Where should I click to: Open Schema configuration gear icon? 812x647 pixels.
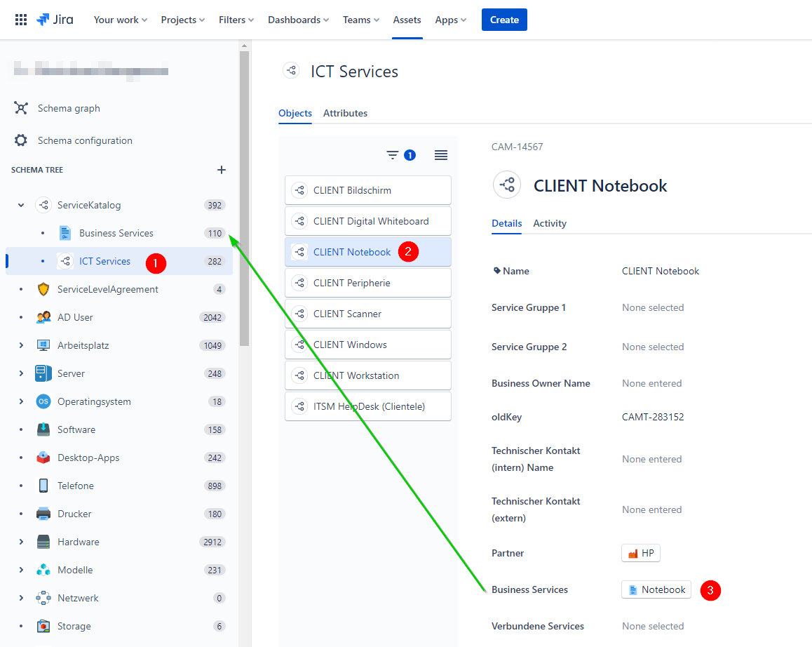(x=21, y=140)
